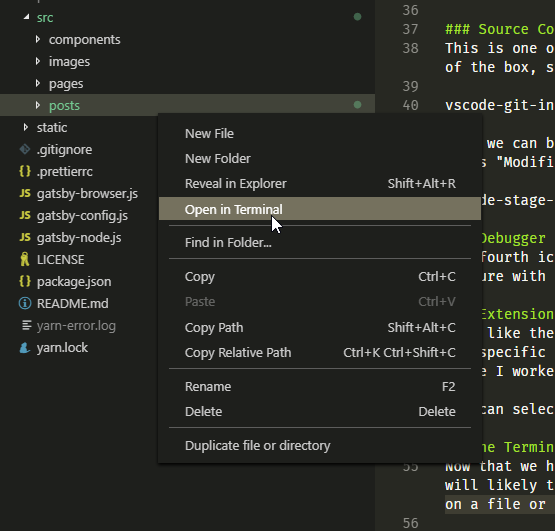555x531 pixels.
Task: Click the braces icon next to .prettierrc
Action: tap(25, 171)
